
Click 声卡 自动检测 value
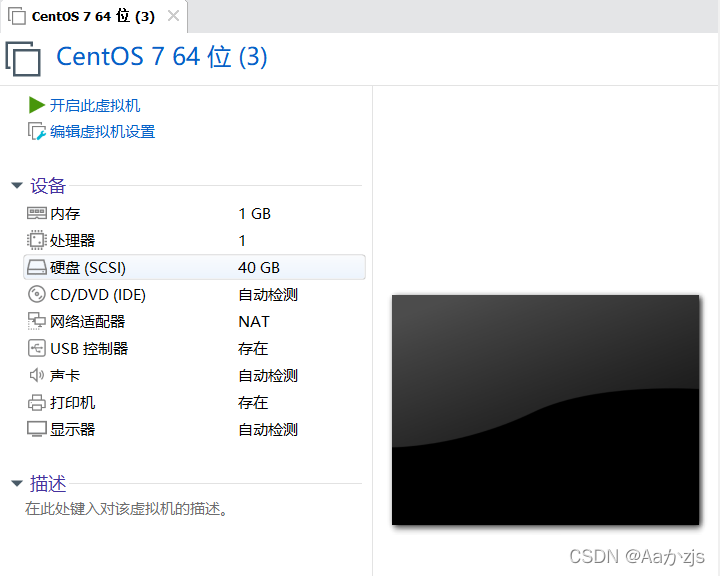[x=268, y=376]
